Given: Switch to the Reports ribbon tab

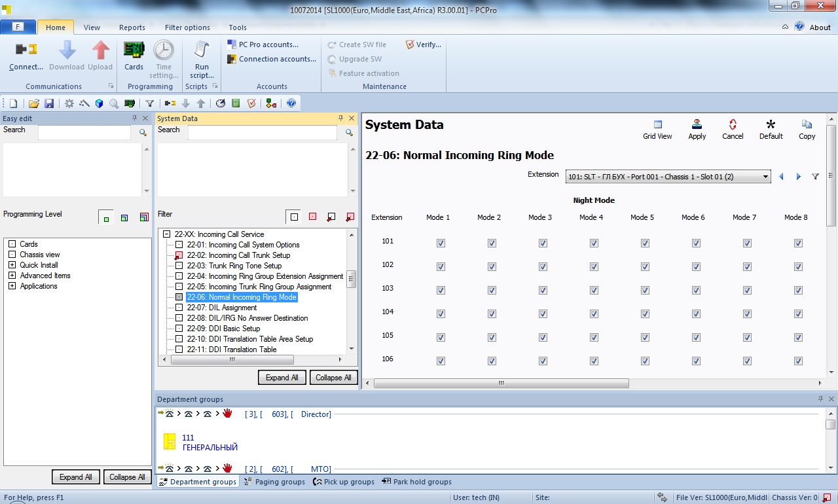Looking at the screenshot, I should 132,27.
